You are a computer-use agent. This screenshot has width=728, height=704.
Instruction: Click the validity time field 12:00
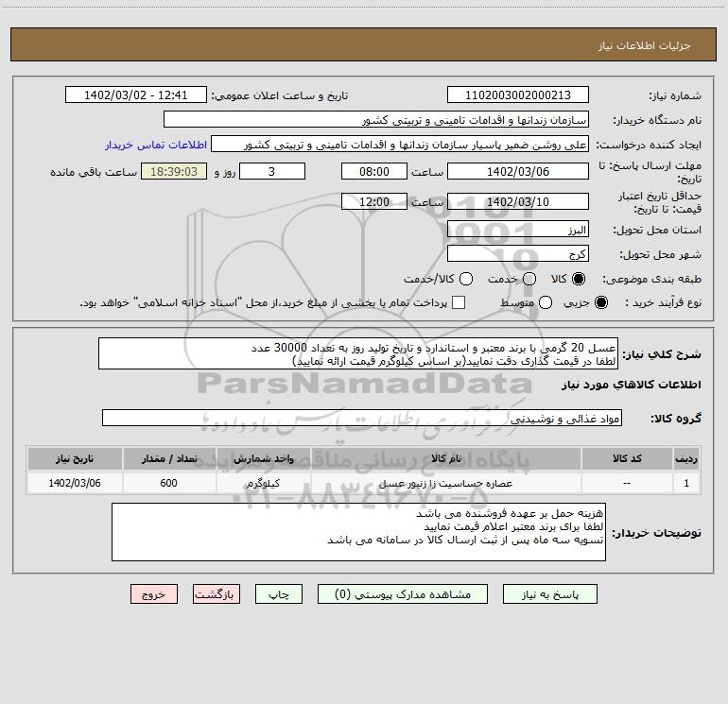click(374, 201)
